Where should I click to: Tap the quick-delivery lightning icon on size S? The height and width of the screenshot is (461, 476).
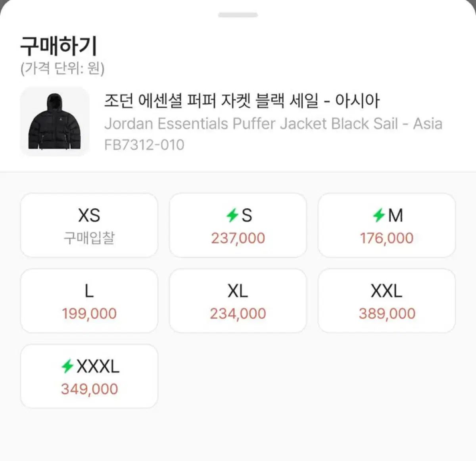(x=232, y=215)
